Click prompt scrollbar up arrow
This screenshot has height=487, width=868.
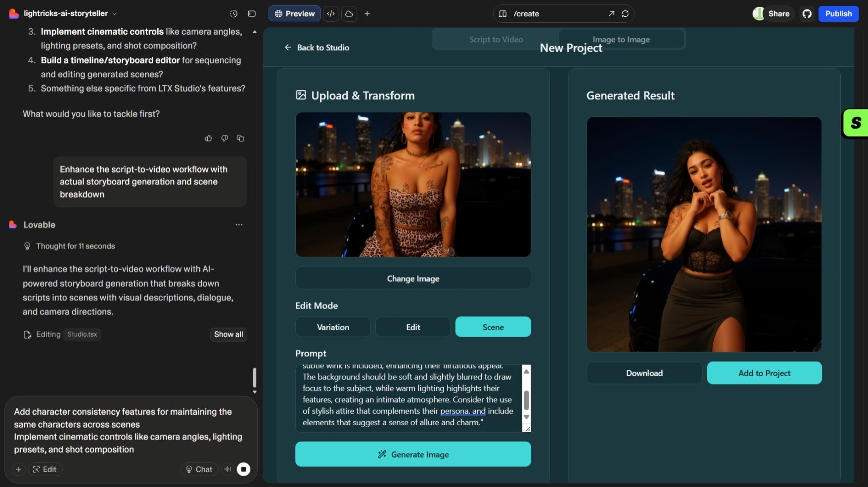(x=526, y=371)
